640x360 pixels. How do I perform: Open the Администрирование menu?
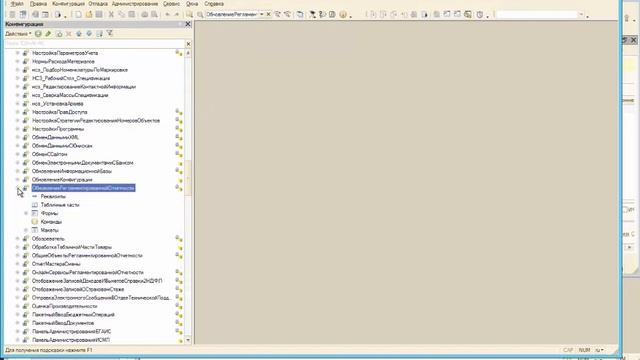pos(135,4)
